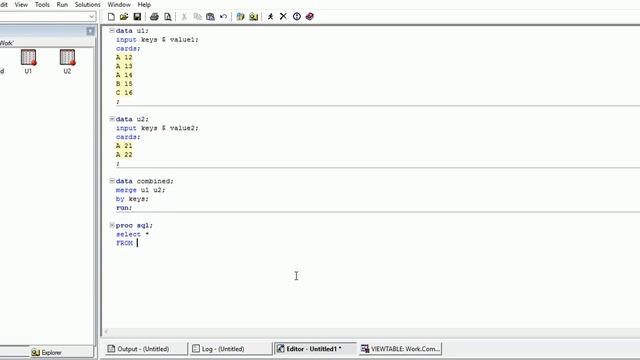The width and height of the screenshot is (640, 360).
Task: Click the editor horizontal scrollbar
Action: click(x=371, y=332)
